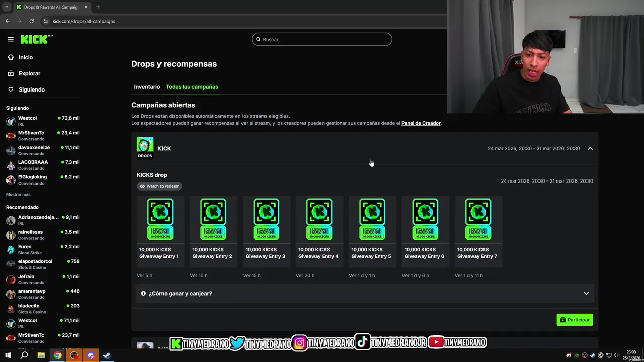Image resolution: width=644 pixels, height=362 pixels.
Task: Click NVIDIA tray icon
Action: 577,355
